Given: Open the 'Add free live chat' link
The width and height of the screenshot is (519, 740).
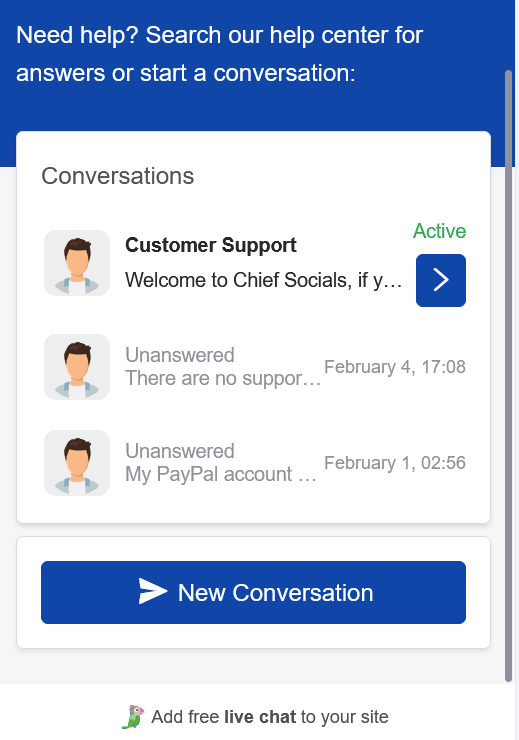Looking at the screenshot, I should point(269,717).
